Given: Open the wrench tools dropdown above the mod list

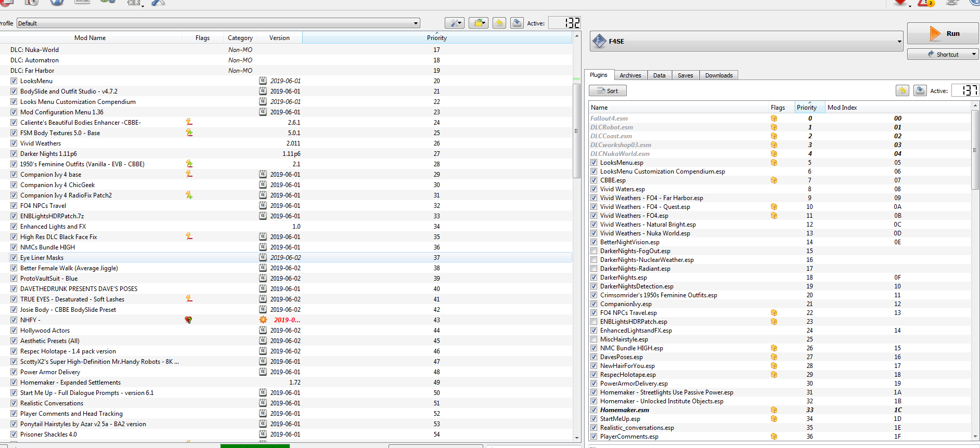Looking at the screenshot, I should tap(454, 23).
